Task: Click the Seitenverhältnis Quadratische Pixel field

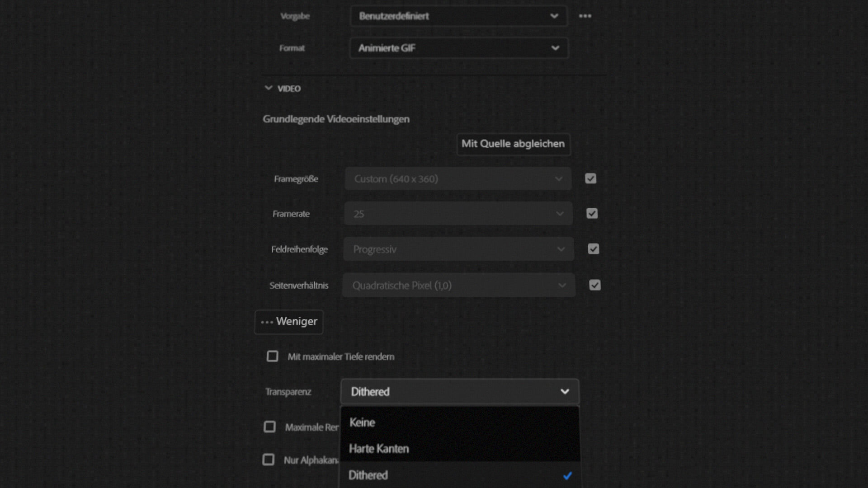Action: [x=458, y=286]
